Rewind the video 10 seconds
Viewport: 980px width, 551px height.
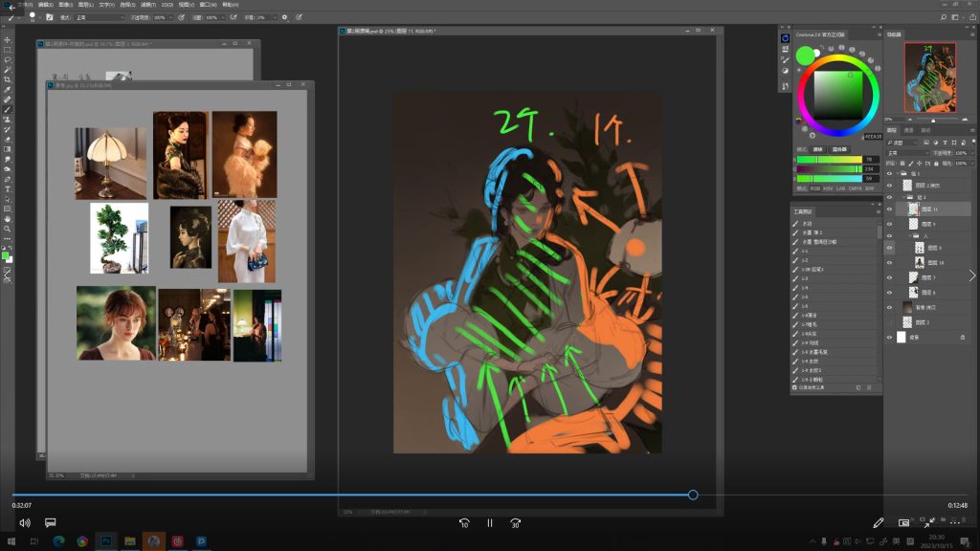[464, 523]
